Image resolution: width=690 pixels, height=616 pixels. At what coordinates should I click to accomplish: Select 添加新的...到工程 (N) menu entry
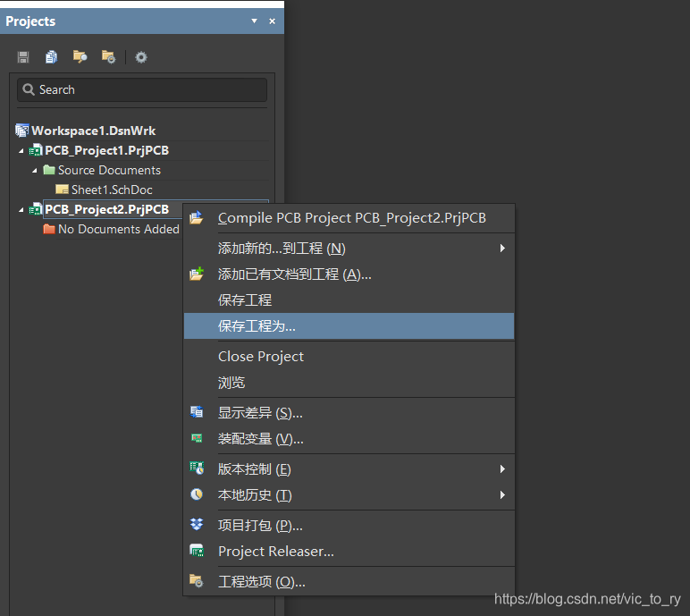349,249
